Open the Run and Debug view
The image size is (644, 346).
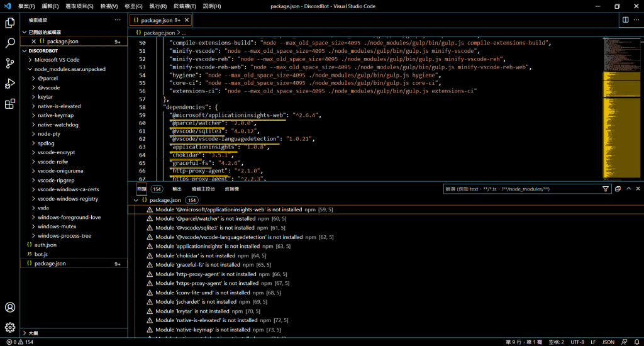pos(10,84)
